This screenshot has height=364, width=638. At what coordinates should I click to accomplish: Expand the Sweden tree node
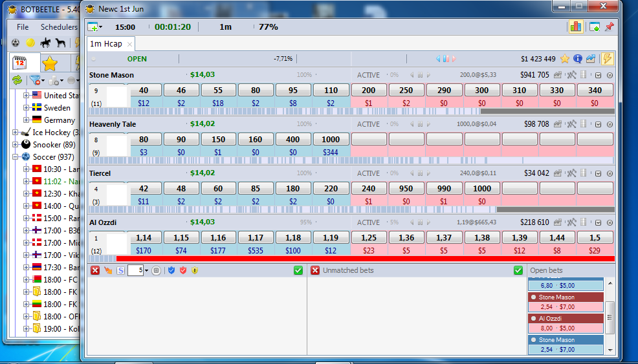pos(26,107)
